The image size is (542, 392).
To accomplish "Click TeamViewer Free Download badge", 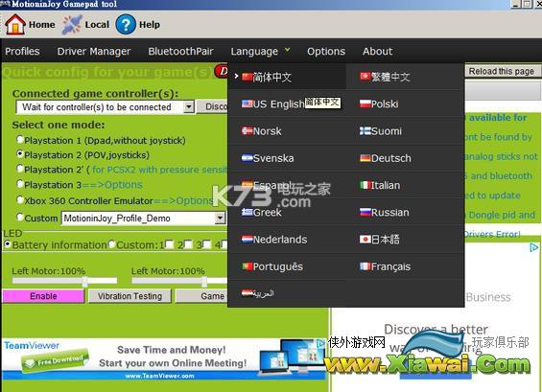I will [56, 361].
